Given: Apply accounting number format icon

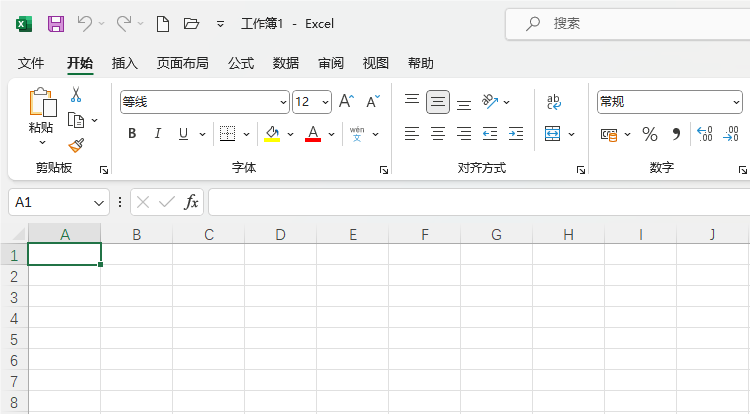Looking at the screenshot, I should 609,135.
